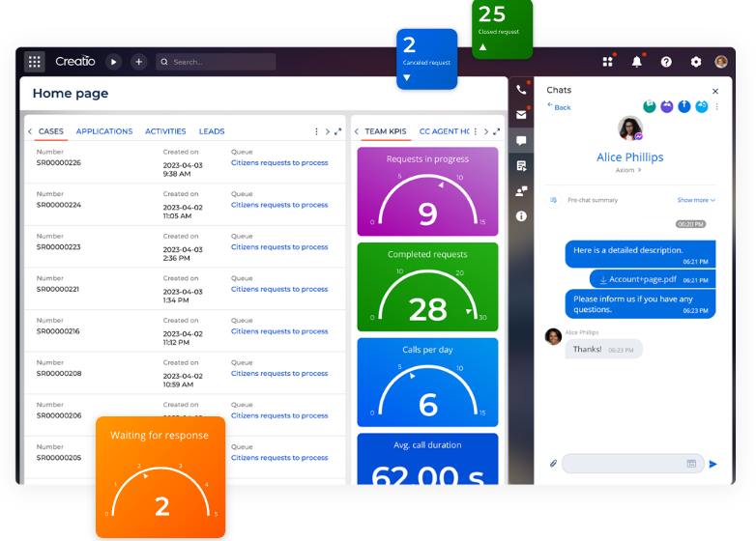756x541 pixels.
Task: Switch to the ACTIVITIES tab
Action: point(165,131)
